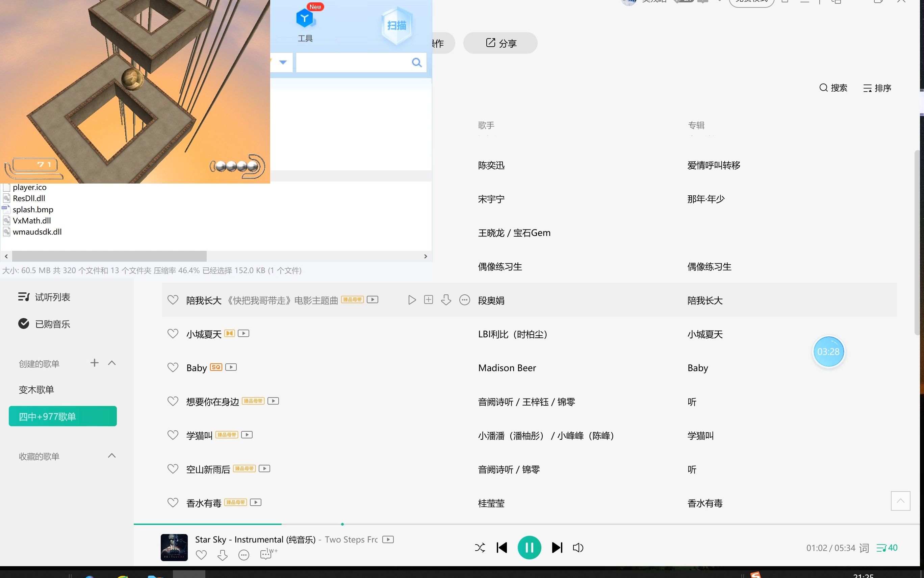
Task: Select the file wmaudsdk.dll
Action: [37, 232]
